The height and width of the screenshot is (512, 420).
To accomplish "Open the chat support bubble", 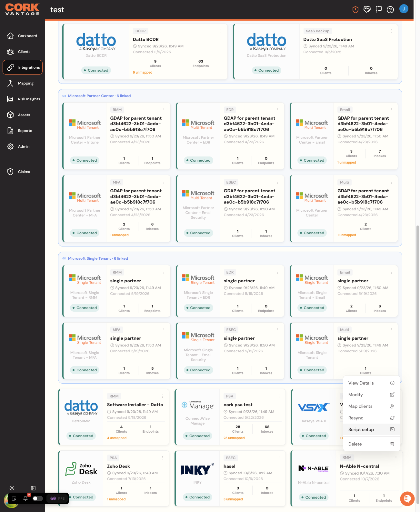I will pyautogui.click(x=407, y=499).
